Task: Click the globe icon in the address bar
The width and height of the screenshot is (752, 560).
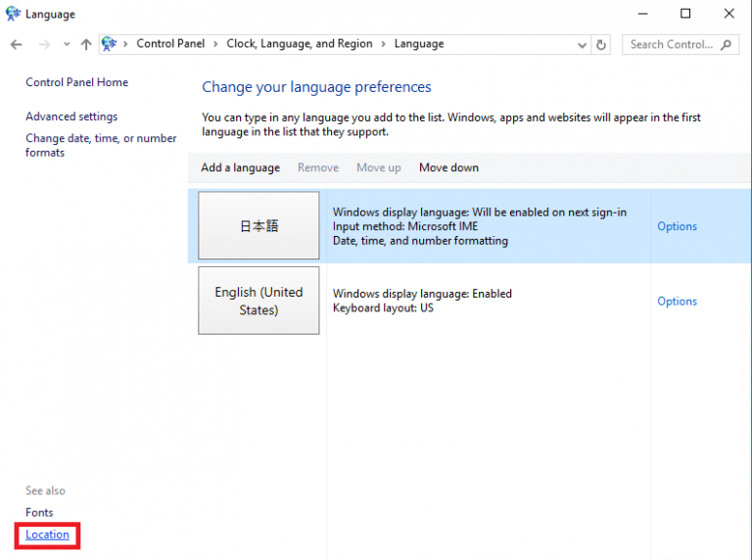Action: [109, 44]
